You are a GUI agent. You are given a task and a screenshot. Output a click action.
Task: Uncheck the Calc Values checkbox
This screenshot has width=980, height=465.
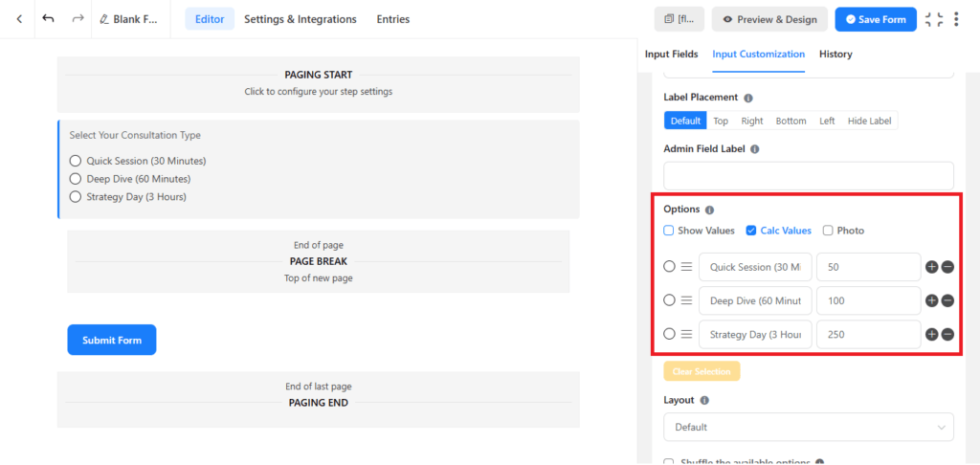[751, 231]
